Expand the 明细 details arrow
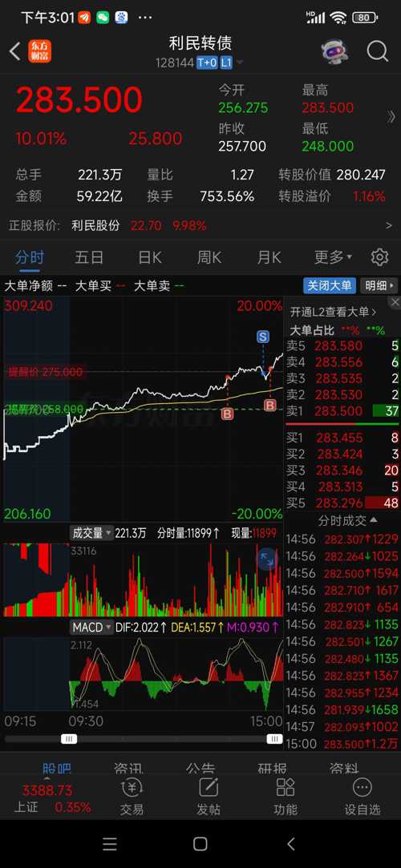 point(379,285)
